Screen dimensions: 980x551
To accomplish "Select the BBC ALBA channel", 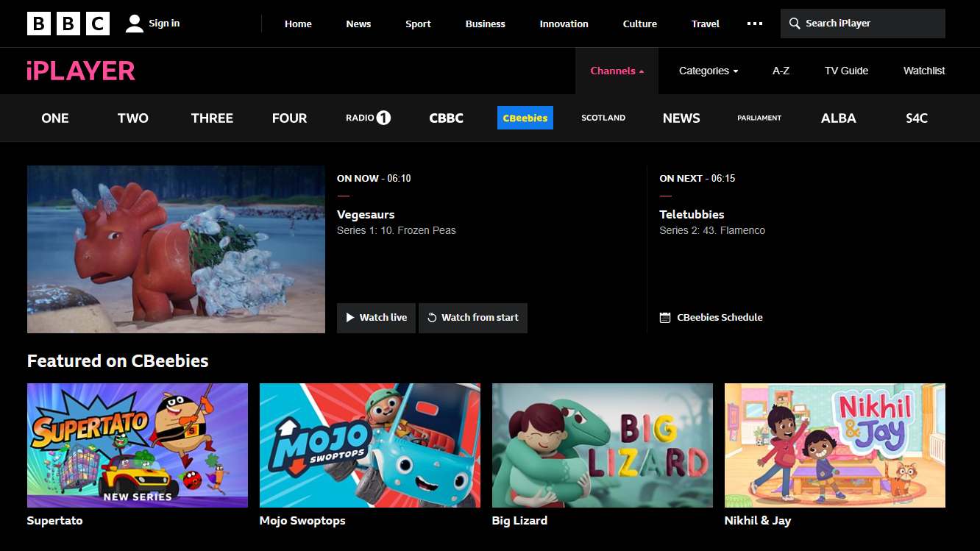I will (x=839, y=118).
